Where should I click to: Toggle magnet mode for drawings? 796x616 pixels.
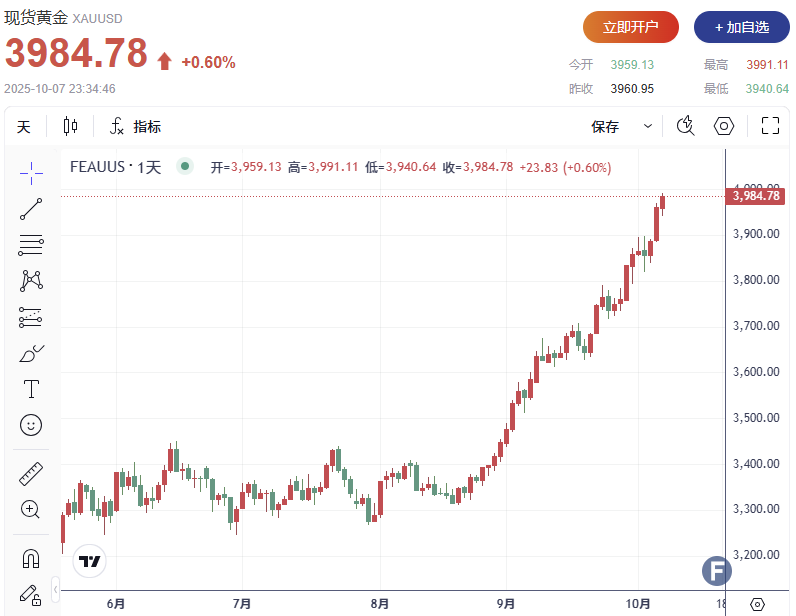31,558
